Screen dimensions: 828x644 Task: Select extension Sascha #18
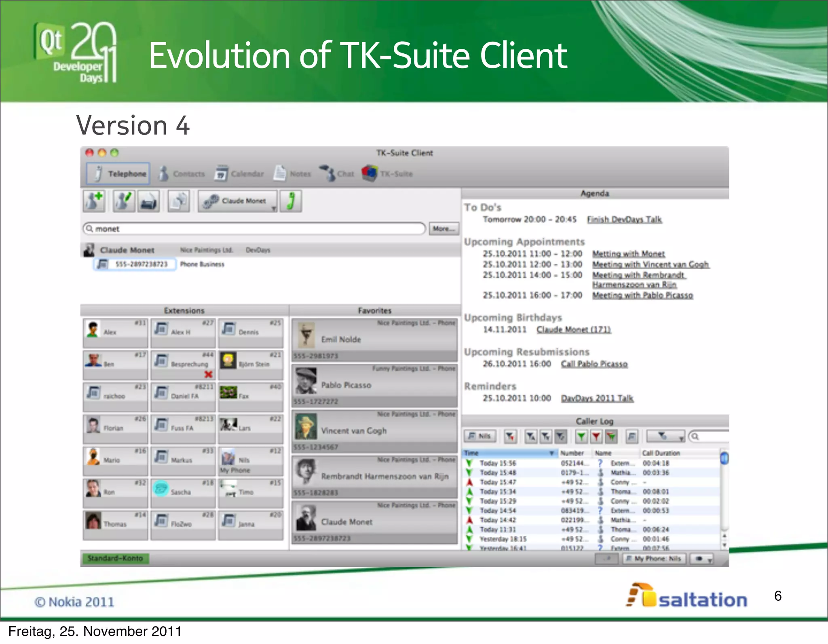(183, 493)
